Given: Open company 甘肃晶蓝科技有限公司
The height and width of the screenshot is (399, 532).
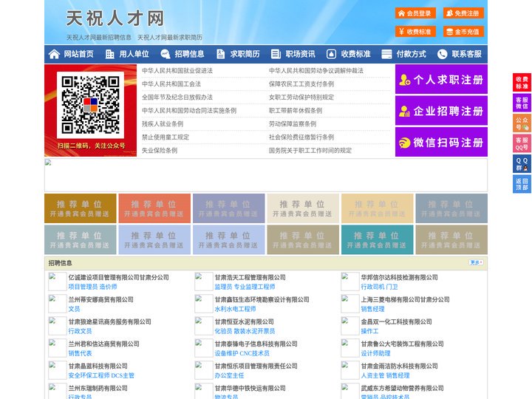Looking at the screenshot, I should click(x=98, y=366).
